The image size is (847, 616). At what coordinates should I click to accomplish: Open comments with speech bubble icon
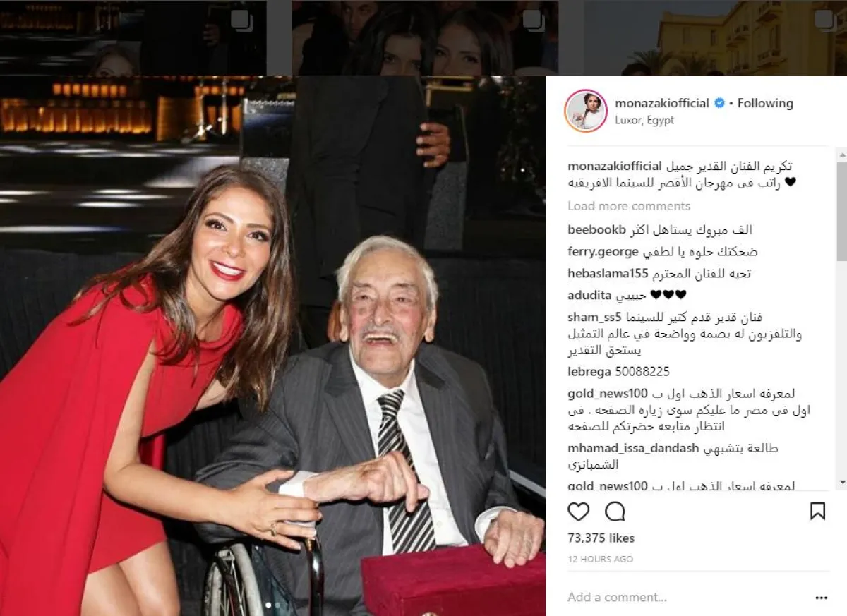[615, 512]
